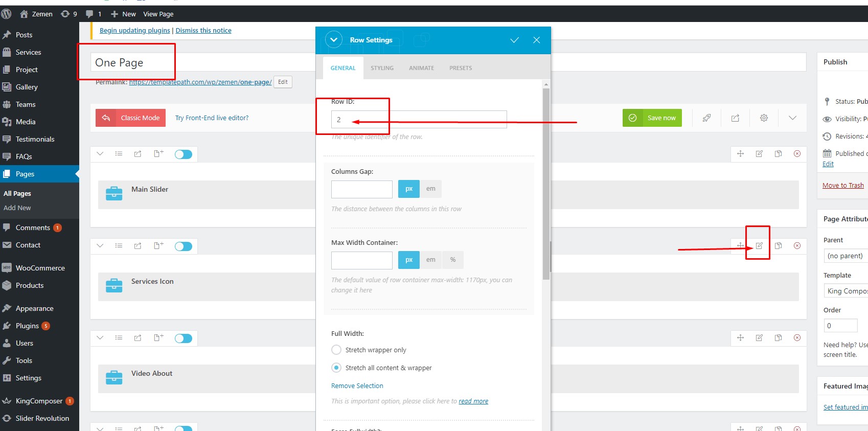
Task: Delete the Main Slider row with red X
Action: click(x=797, y=154)
